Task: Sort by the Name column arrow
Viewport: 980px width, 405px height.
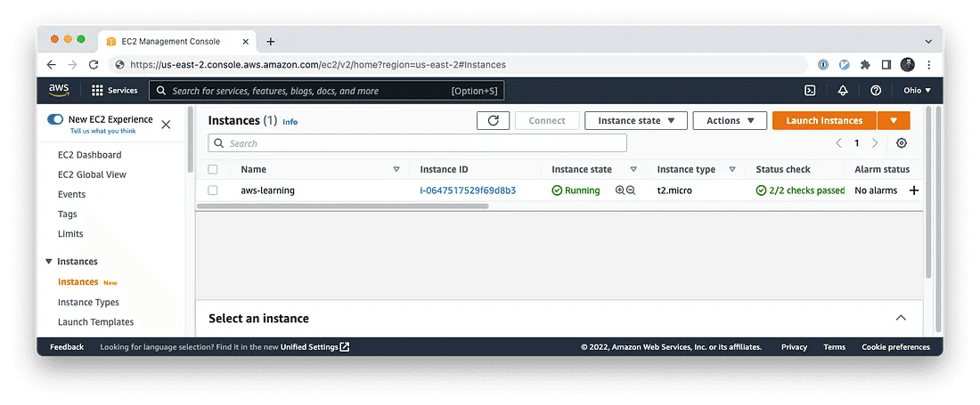Action: pos(396,169)
